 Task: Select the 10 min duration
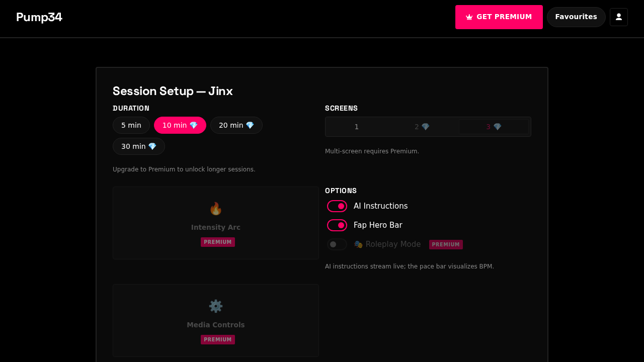click(180, 125)
